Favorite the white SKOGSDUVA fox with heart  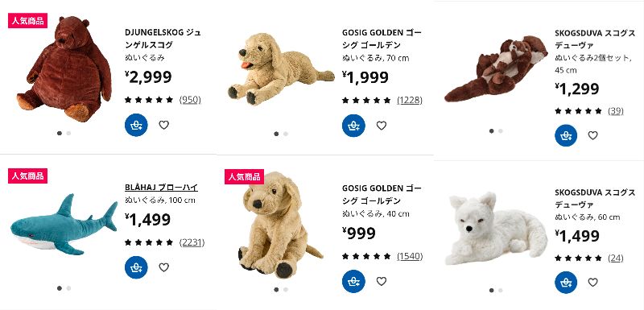tap(592, 283)
